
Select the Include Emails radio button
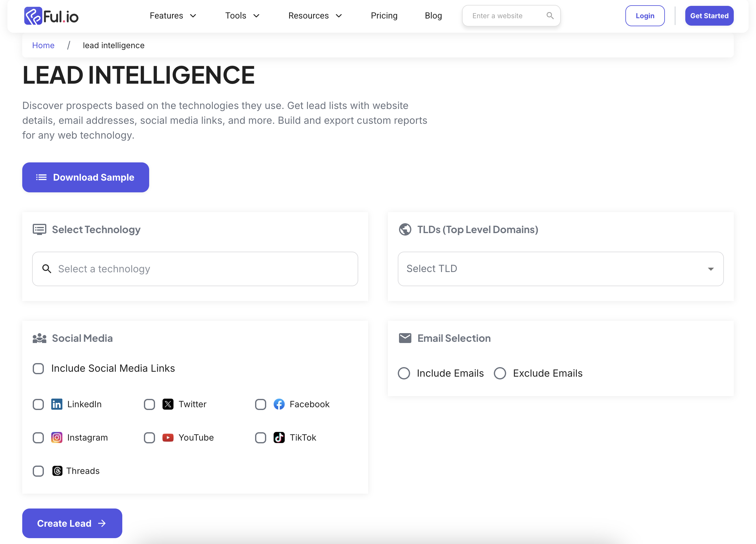click(x=404, y=373)
